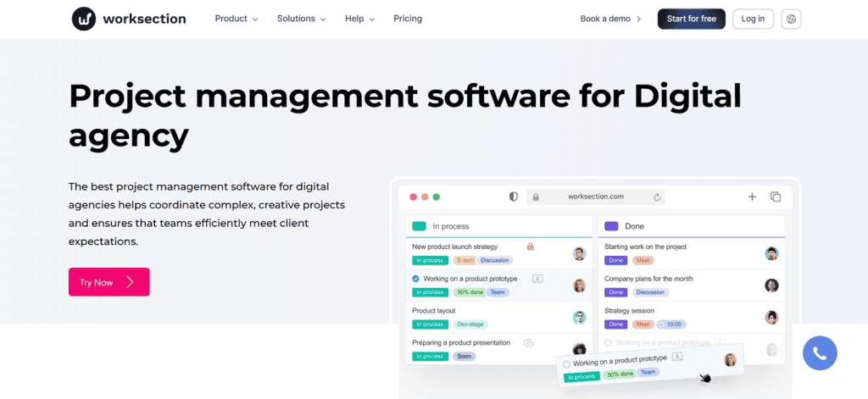
Task: Open the Starting work on the project task
Action: (645, 247)
